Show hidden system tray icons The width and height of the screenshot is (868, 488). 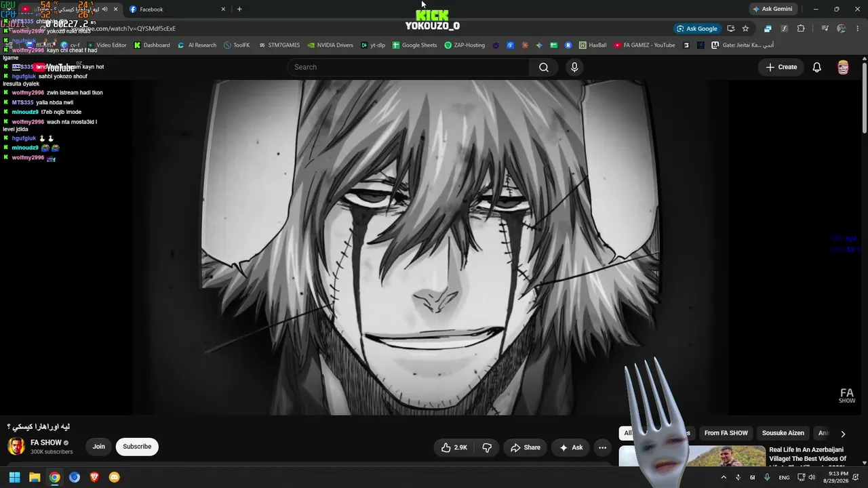(x=723, y=477)
